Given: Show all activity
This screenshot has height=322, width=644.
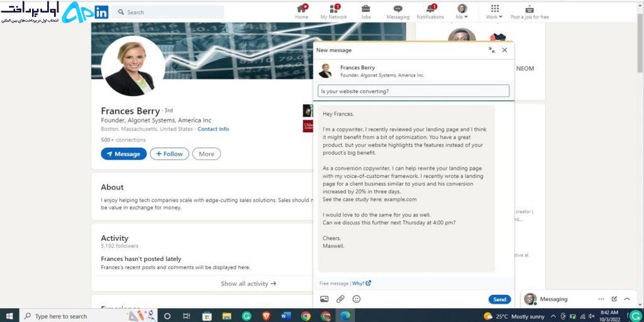Looking at the screenshot, I should (x=248, y=284).
